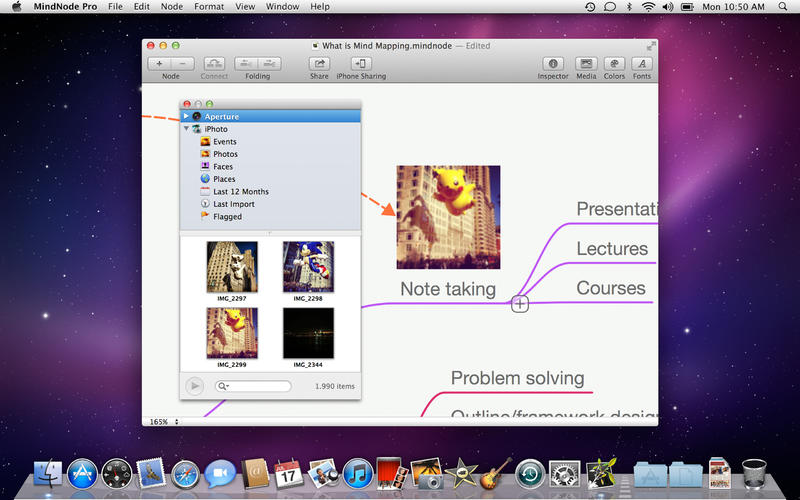800x500 pixels.
Task: Select the IMG_2298 thumbnail
Action: [307, 267]
